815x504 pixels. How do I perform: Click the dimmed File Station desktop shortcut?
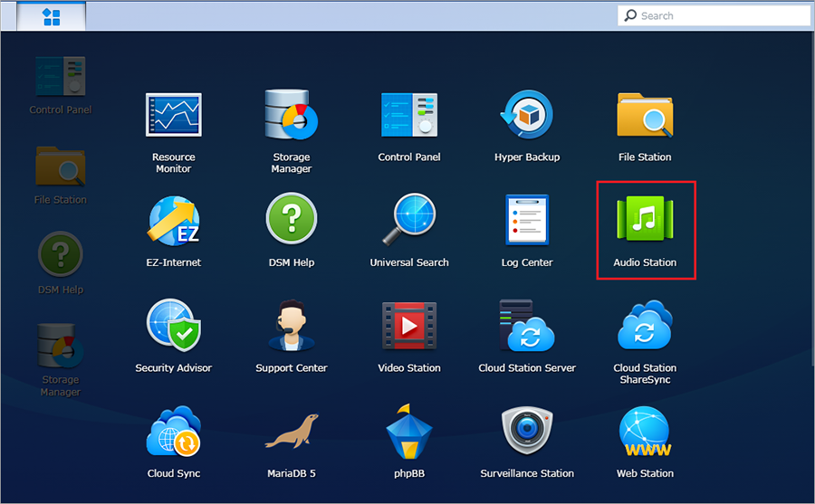point(61,176)
